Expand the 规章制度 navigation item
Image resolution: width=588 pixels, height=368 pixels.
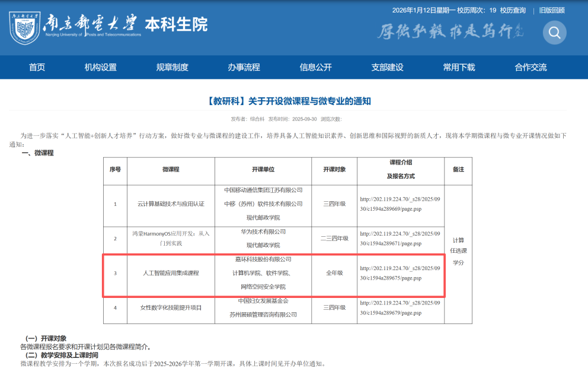(x=172, y=67)
